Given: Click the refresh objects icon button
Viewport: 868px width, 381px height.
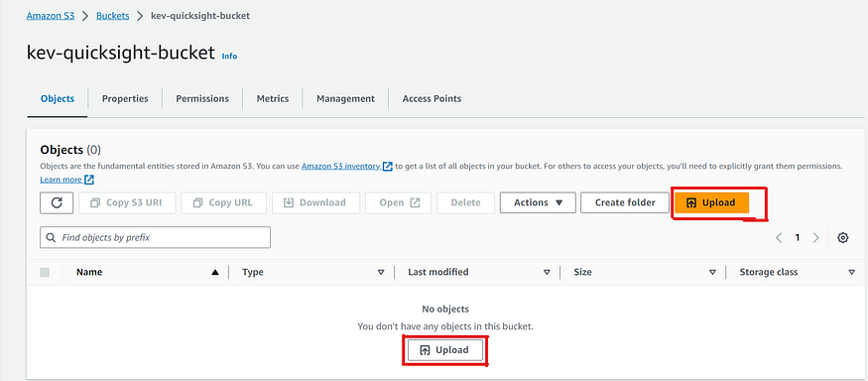Looking at the screenshot, I should [57, 202].
